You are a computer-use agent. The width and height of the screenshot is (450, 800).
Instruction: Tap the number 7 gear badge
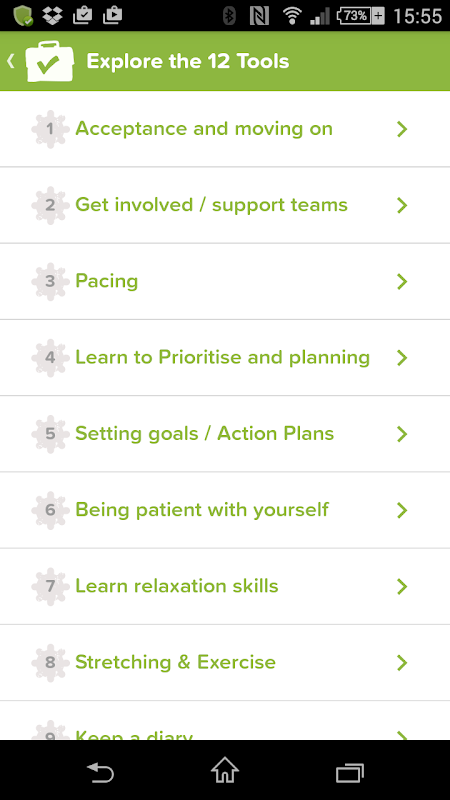[50, 586]
